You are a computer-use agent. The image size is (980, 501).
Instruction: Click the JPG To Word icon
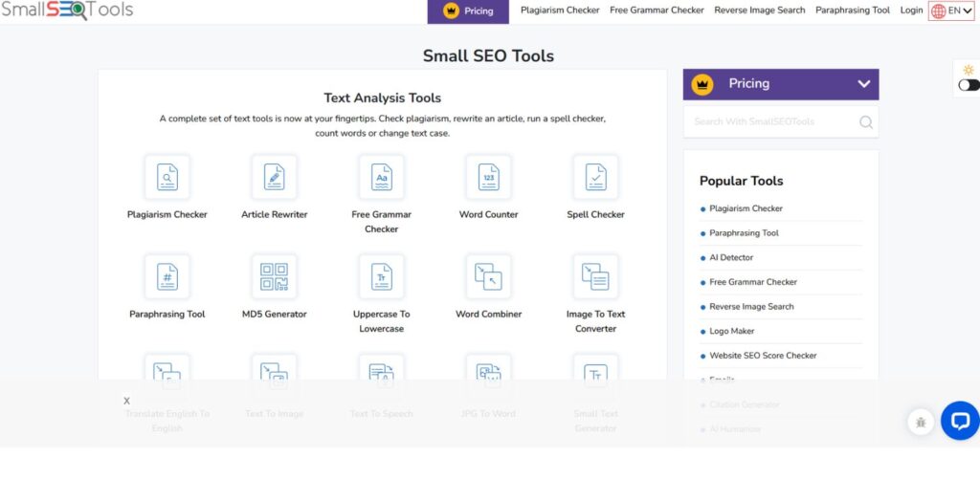[x=489, y=375]
